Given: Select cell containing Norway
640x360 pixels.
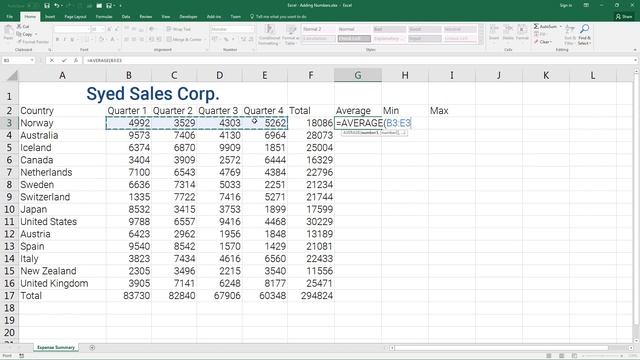Looking at the screenshot, I should [62, 123].
